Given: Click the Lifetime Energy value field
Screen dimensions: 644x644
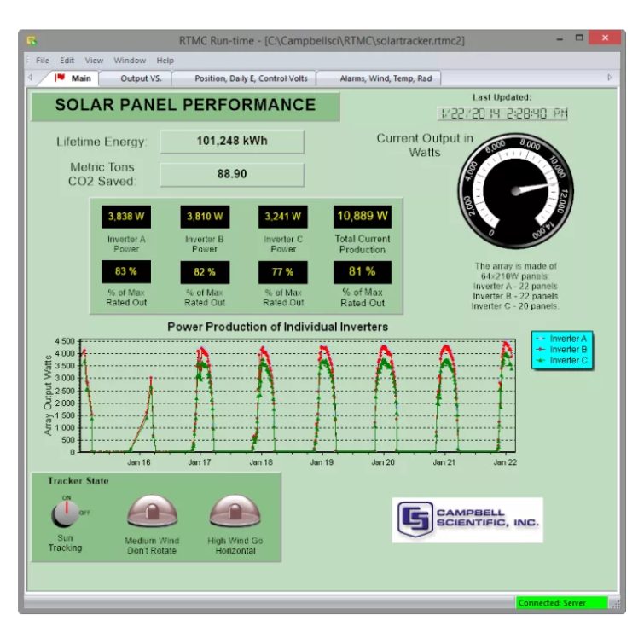Looking at the screenshot, I should pyautogui.click(x=232, y=142).
